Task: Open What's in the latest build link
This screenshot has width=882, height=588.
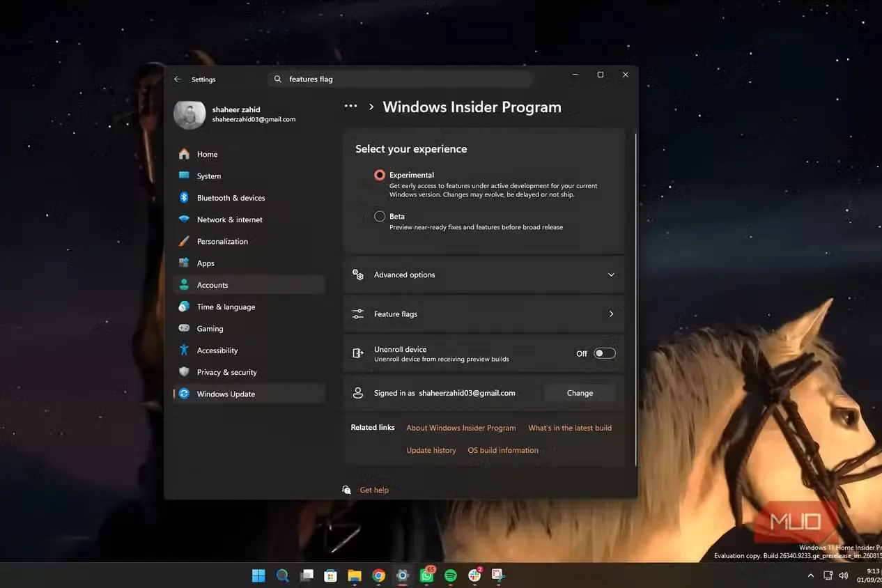Action: (570, 428)
